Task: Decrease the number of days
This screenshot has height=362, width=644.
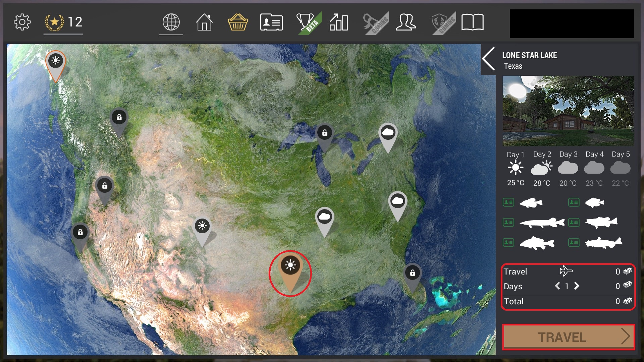Action: [557, 286]
